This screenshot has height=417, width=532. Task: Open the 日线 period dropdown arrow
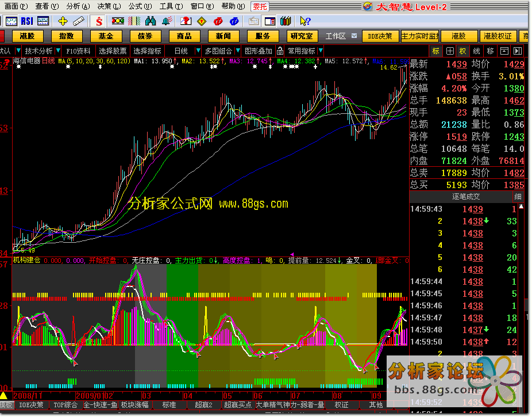198,51
